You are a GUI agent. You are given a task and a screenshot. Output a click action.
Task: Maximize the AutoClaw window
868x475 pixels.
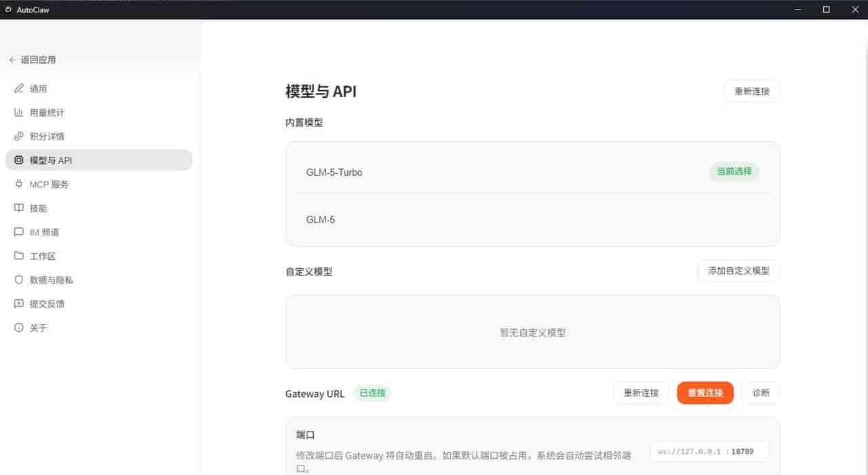pyautogui.click(x=826, y=9)
